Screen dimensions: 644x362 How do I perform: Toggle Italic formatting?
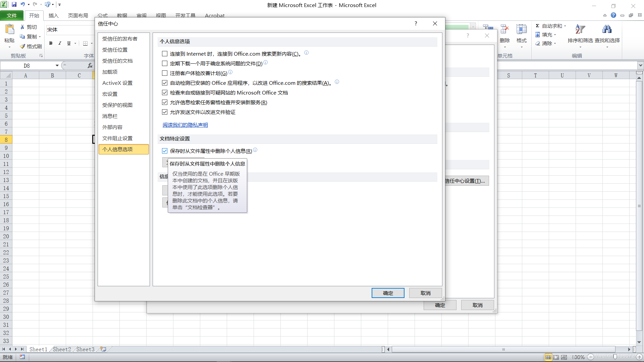pyautogui.click(x=60, y=43)
